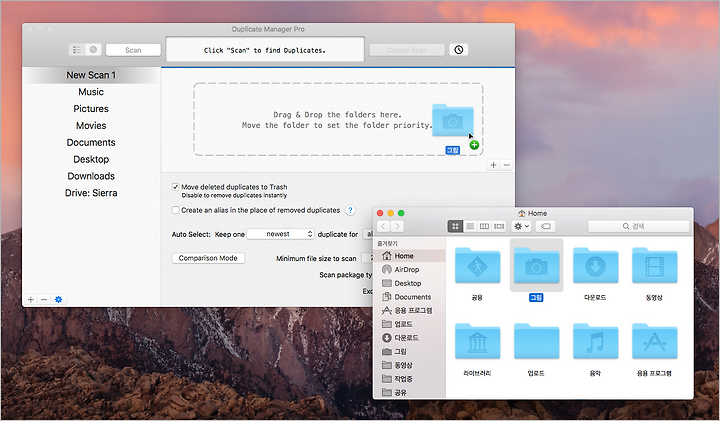
Task: Open scan history clock icon
Action: 459,50
